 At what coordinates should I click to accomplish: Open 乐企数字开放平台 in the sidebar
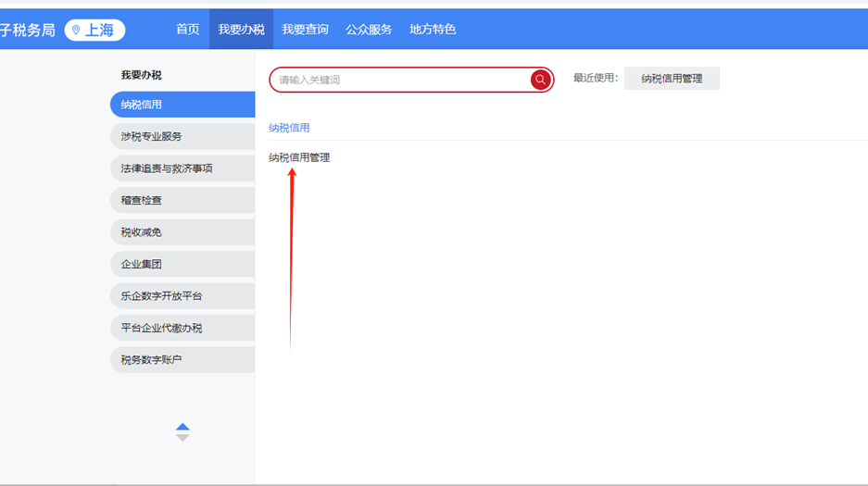pos(182,296)
